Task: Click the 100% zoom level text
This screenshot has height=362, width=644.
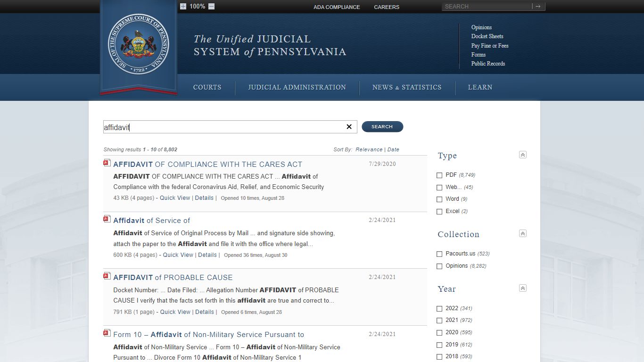Action: (x=197, y=7)
